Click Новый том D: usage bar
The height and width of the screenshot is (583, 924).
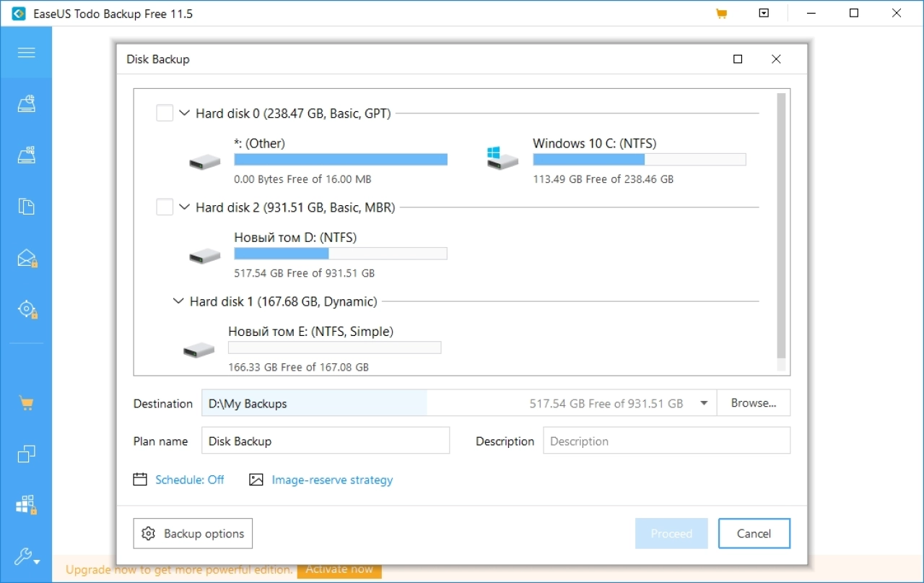click(341, 254)
